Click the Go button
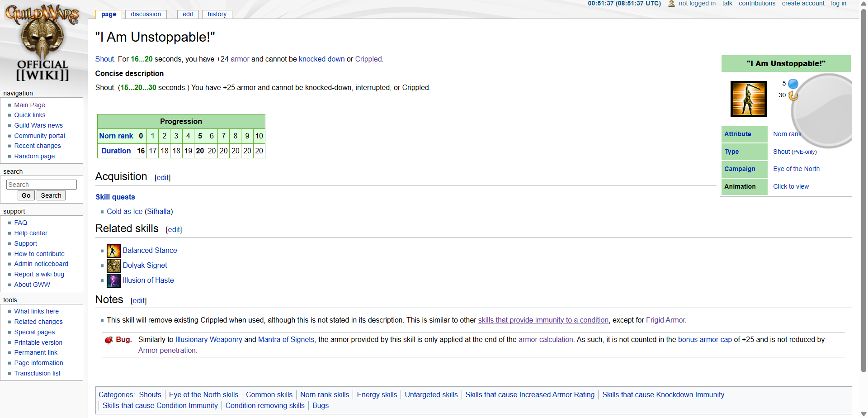 pos(26,195)
